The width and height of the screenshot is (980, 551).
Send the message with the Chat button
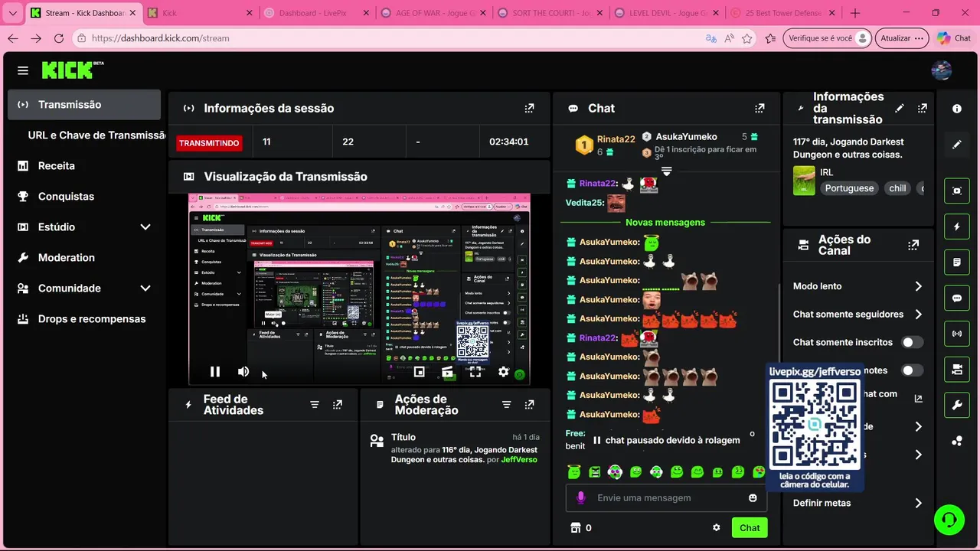[750, 528]
